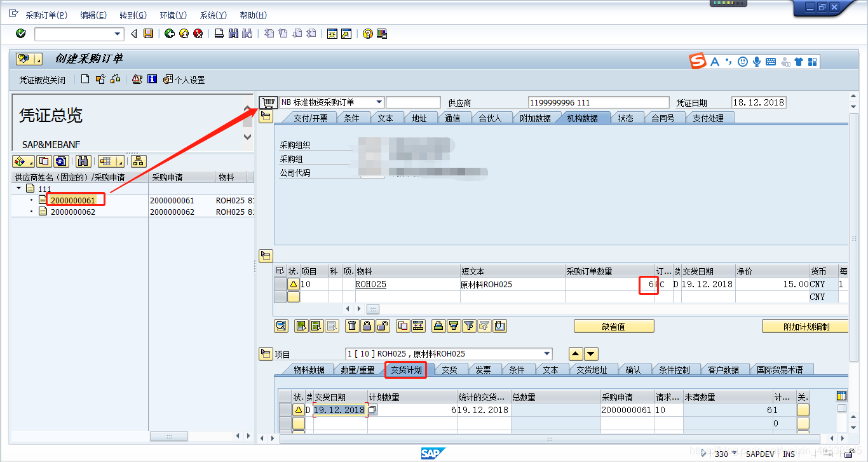Screen dimensions: 868x462
Task: Collapse the item overview section expander
Action: (266, 256)
